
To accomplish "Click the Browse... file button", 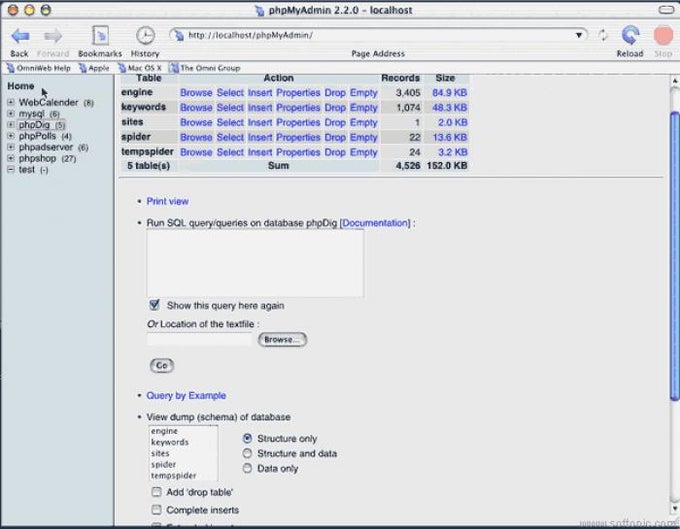I will click(x=282, y=340).
